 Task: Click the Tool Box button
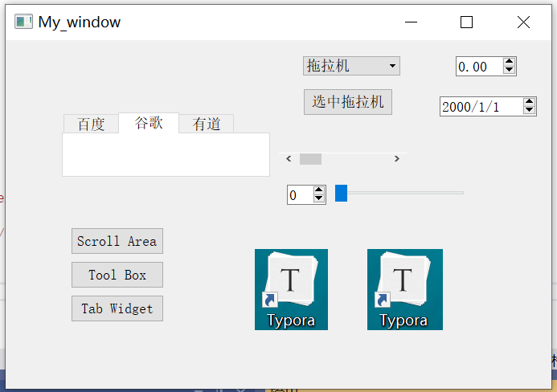[117, 275]
